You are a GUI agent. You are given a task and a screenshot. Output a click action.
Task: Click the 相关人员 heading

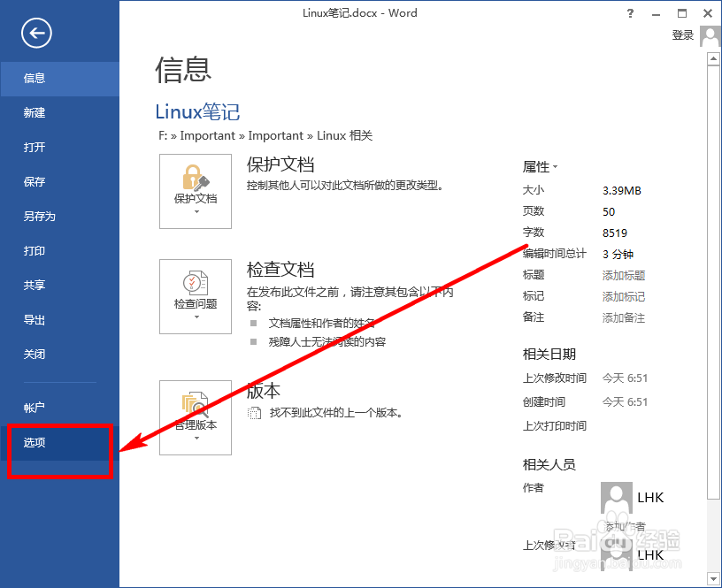[x=549, y=465]
